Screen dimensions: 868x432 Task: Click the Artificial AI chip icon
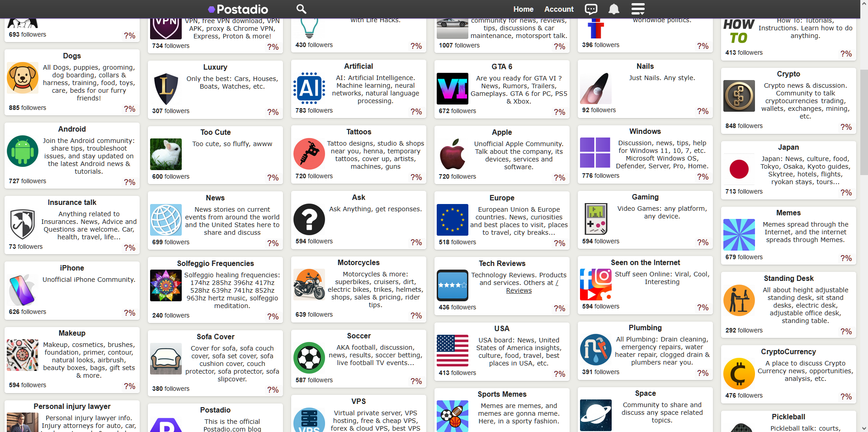(x=309, y=88)
